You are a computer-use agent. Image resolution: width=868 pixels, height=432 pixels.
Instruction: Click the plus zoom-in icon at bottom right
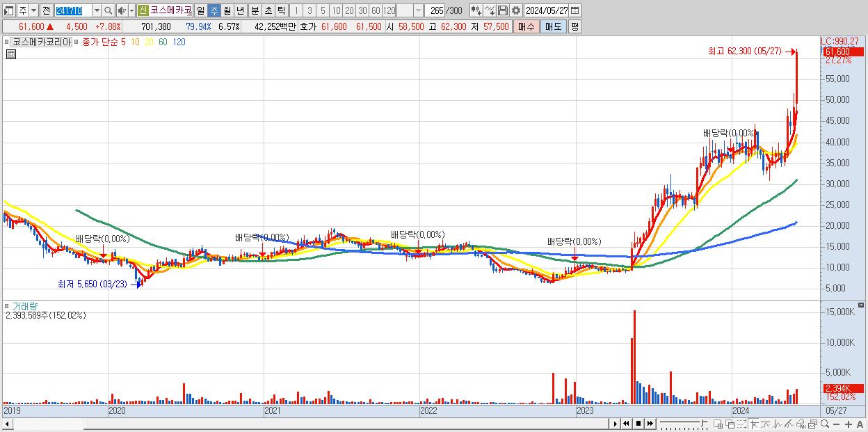pyautogui.click(x=849, y=424)
